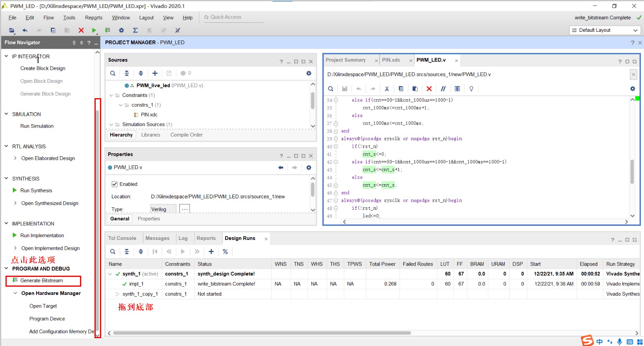Toggle the Enabled checkbox for PWM_LED.v
Viewport: 644px width, 346px height.
pos(115,184)
